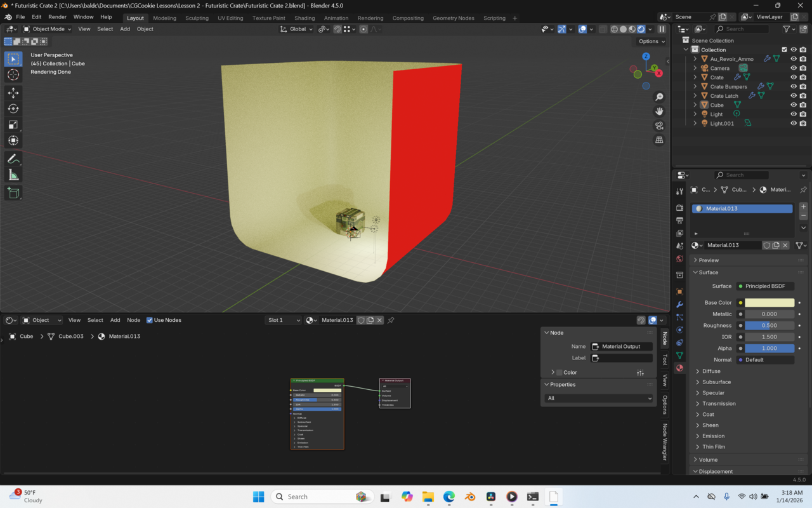Select the Scale tool

pos(13,124)
